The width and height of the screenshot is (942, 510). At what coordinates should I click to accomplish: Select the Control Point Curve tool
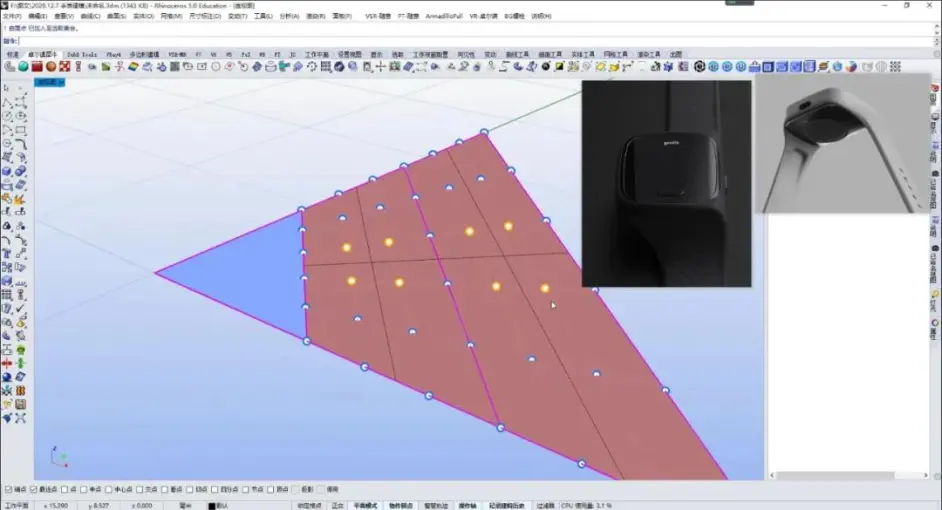[21, 102]
